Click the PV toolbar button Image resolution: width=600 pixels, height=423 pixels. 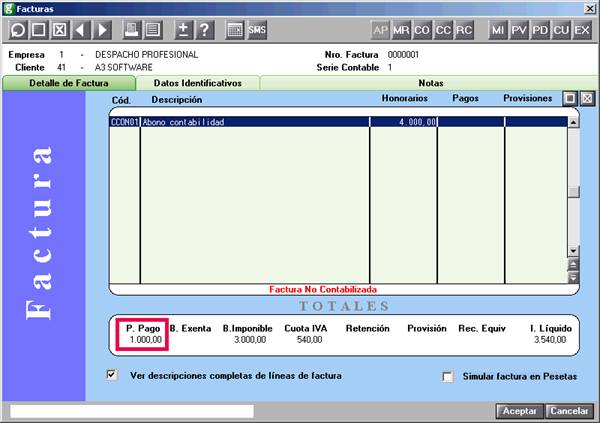tap(519, 30)
